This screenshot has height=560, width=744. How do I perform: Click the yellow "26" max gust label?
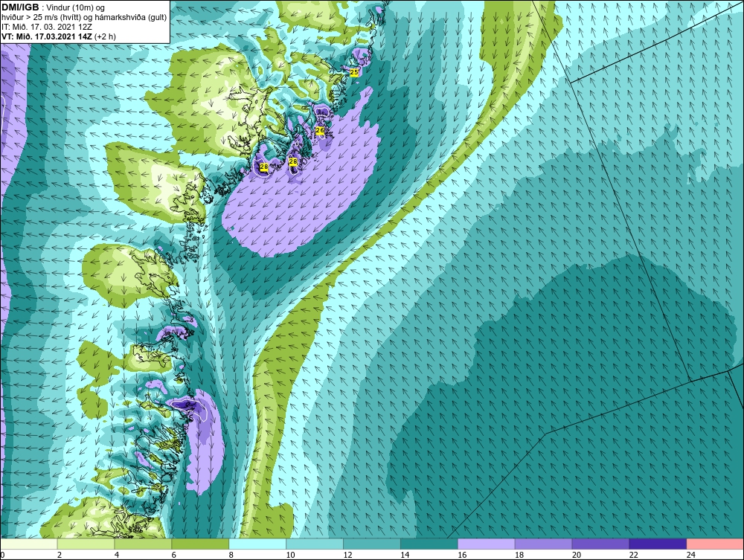(320, 130)
